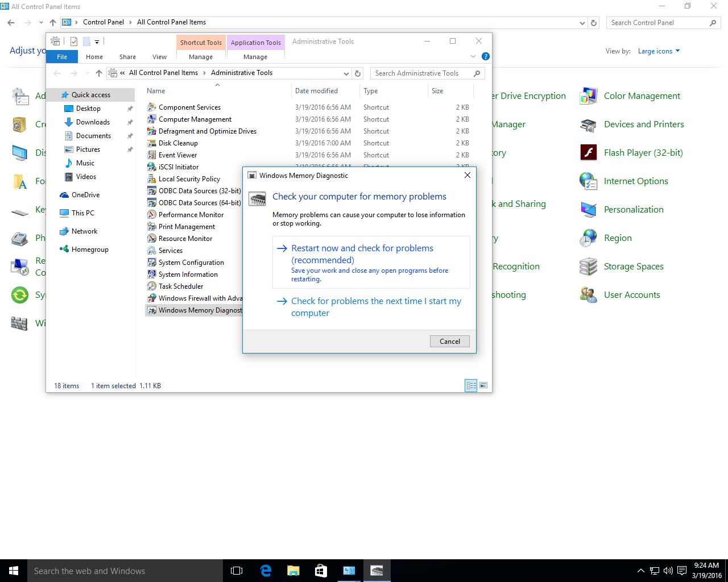Open the Disk Cleanup icon
Screen dimensions: 728x582
[x=151, y=143]
